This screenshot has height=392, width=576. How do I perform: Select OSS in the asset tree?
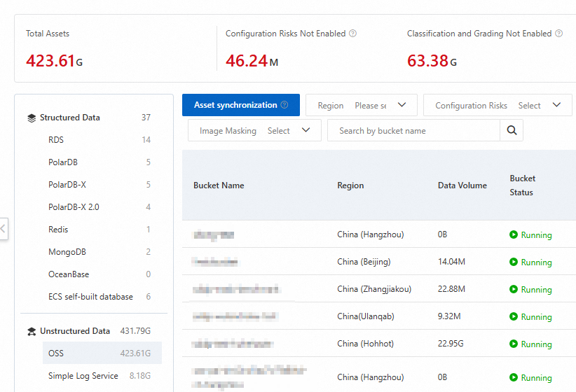(x=56, y=353)
